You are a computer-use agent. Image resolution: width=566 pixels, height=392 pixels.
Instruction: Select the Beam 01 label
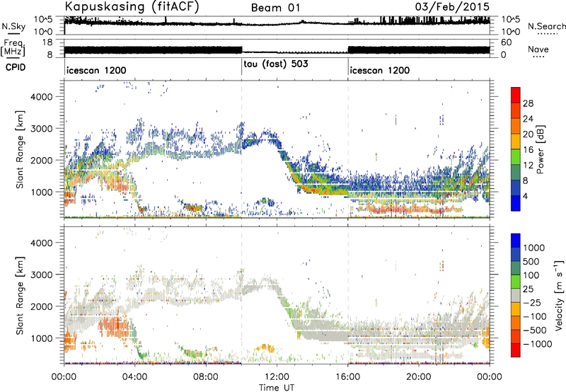point(275,8)
